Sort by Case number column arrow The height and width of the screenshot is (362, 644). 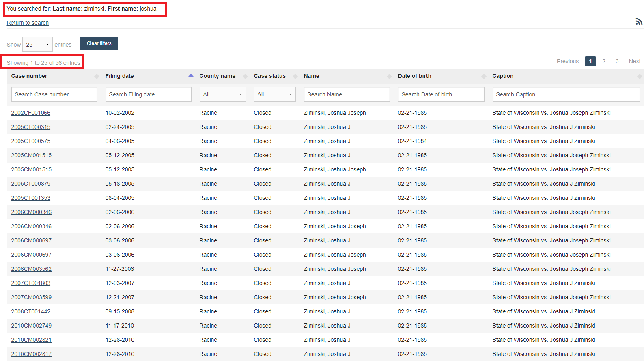pos(97,76)
